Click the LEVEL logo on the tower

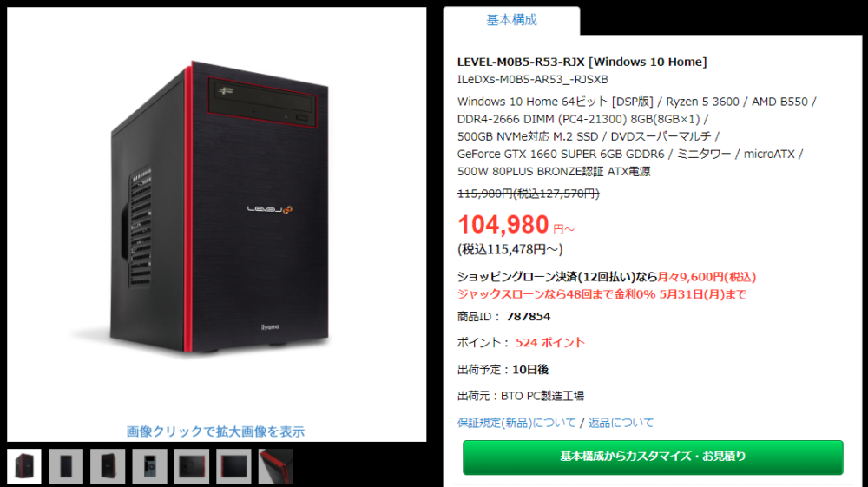point(269,209)
